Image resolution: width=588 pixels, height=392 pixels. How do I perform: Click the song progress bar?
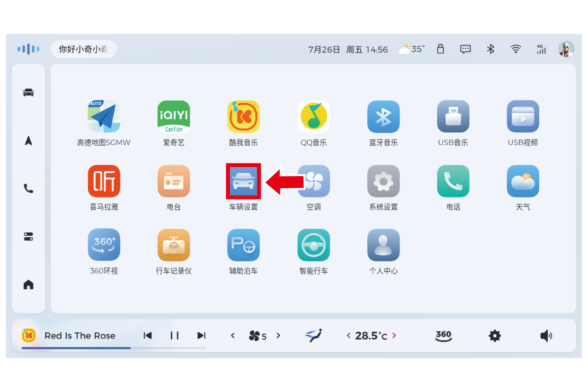(x=114, y=348)
